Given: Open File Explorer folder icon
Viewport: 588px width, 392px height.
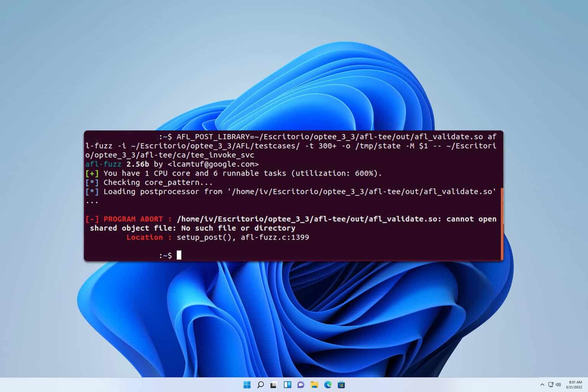Looking at the screenshot, I should (x=314, y=385).
